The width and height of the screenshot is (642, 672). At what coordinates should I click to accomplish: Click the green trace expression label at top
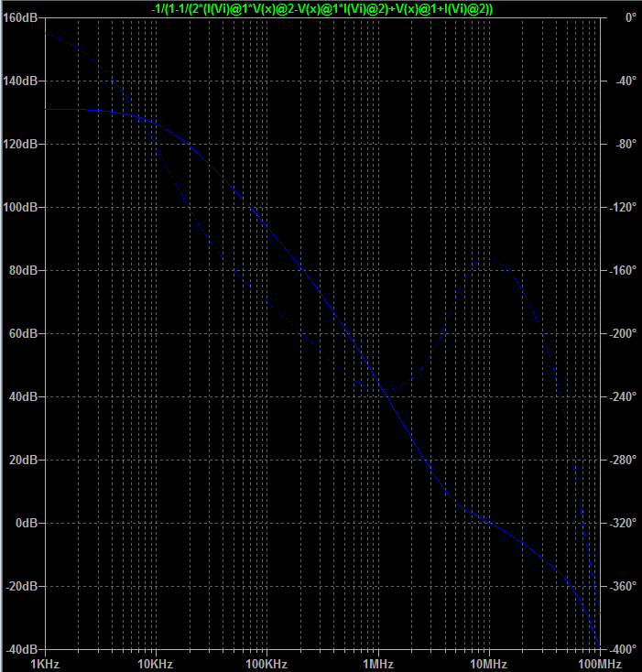pyautogui.click(x=322, y=8)
